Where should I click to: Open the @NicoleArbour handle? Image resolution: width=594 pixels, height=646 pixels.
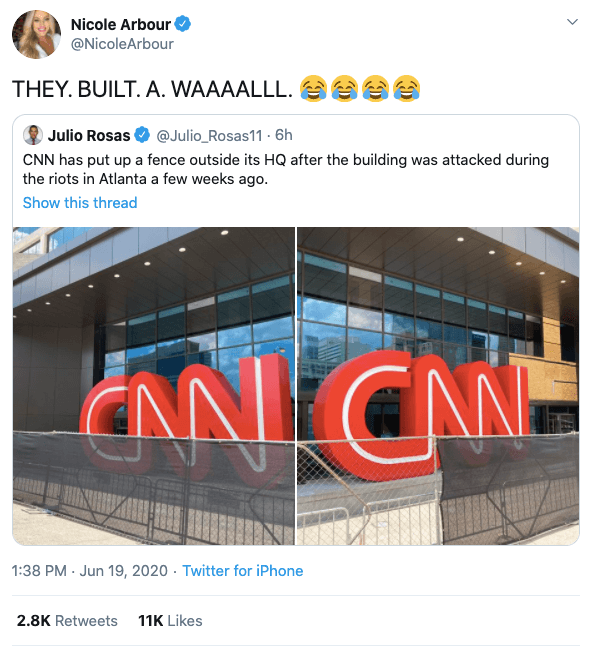pos(122,44)
